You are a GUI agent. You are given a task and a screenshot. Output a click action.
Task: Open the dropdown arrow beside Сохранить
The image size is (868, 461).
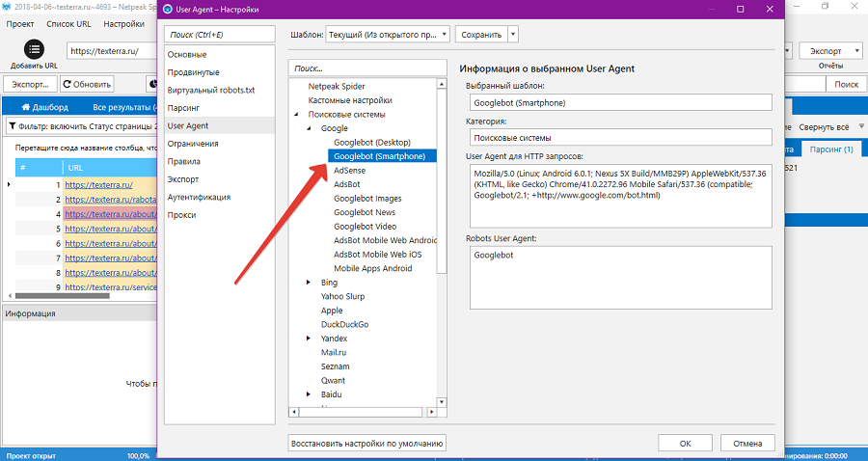tap(513, 35)
